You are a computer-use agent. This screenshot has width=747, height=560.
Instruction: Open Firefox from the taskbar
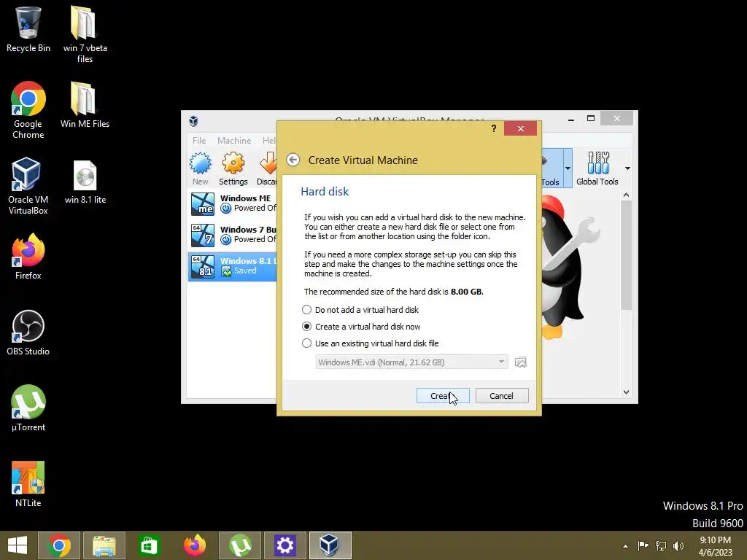tap(194, 545)
